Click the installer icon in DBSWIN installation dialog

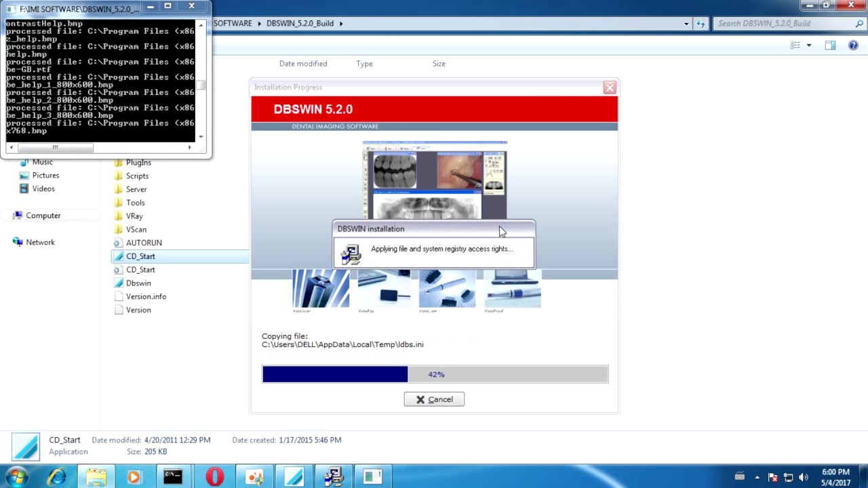coord(351,253)
